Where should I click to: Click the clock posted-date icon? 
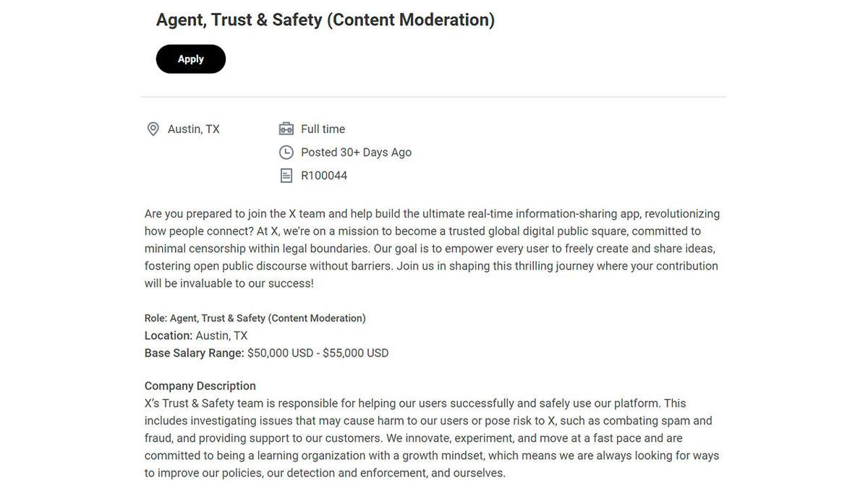click(x=286, y=153)
